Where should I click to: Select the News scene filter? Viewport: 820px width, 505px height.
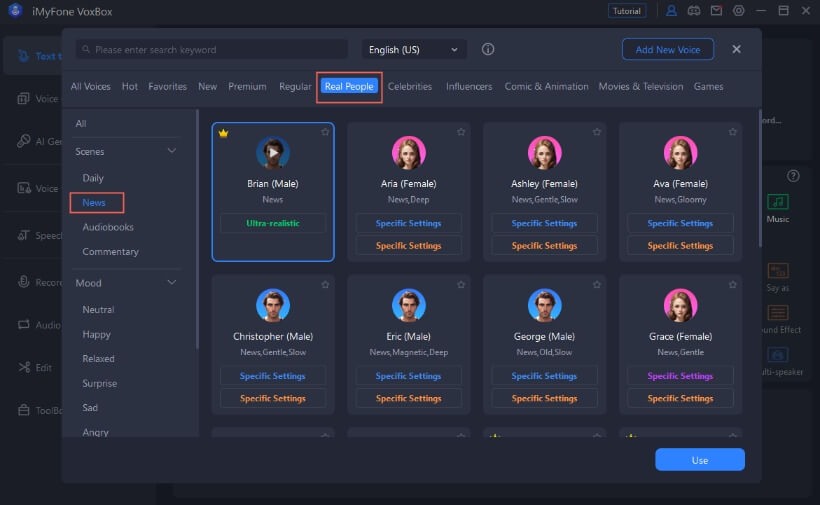[x=94, y=202]
